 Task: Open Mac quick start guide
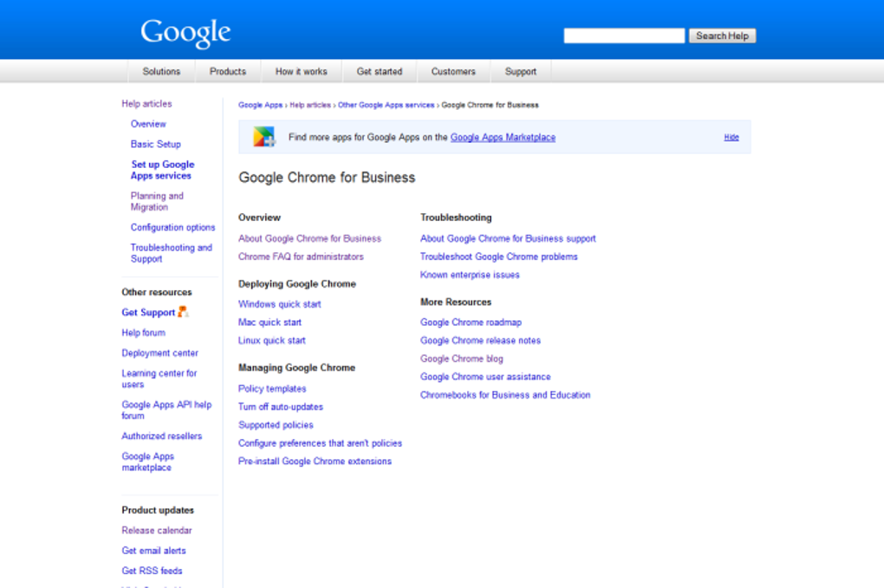pyautogui.click(x=270, y=323)
